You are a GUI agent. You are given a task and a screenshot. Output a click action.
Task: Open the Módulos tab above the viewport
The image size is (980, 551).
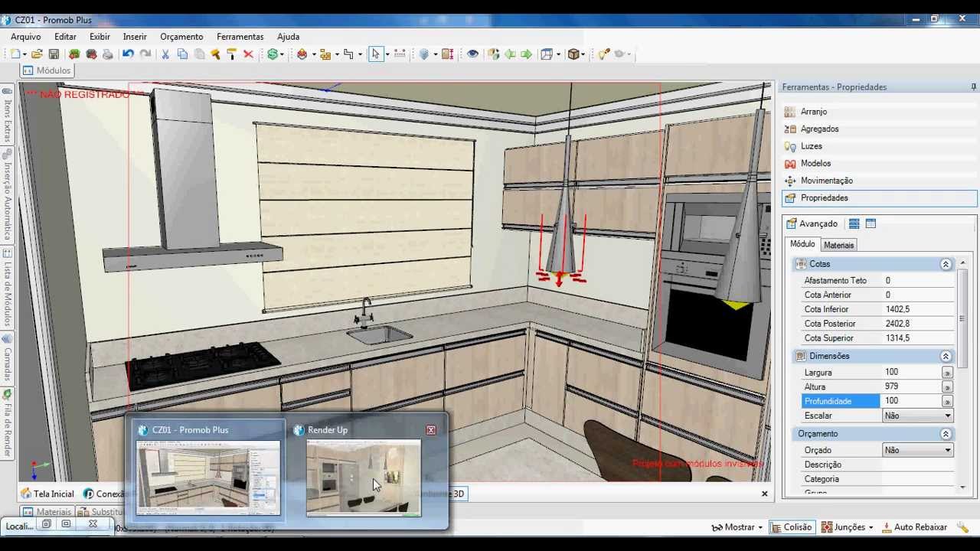(x=47, y=70)
